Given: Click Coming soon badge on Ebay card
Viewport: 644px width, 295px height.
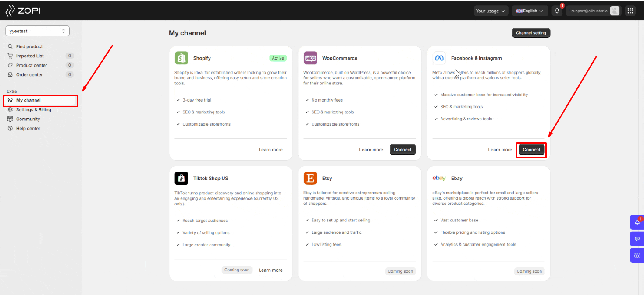Looking at the screenshot, I should (529, 271).
